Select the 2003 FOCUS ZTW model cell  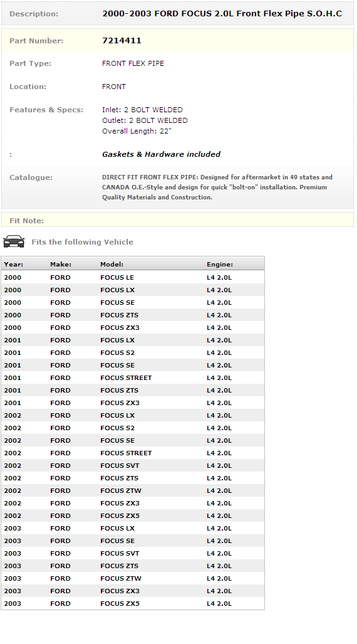coord(121,578)
